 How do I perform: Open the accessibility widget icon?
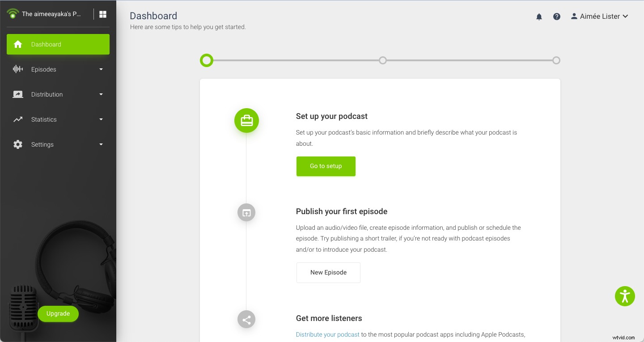tap(625, 296)
